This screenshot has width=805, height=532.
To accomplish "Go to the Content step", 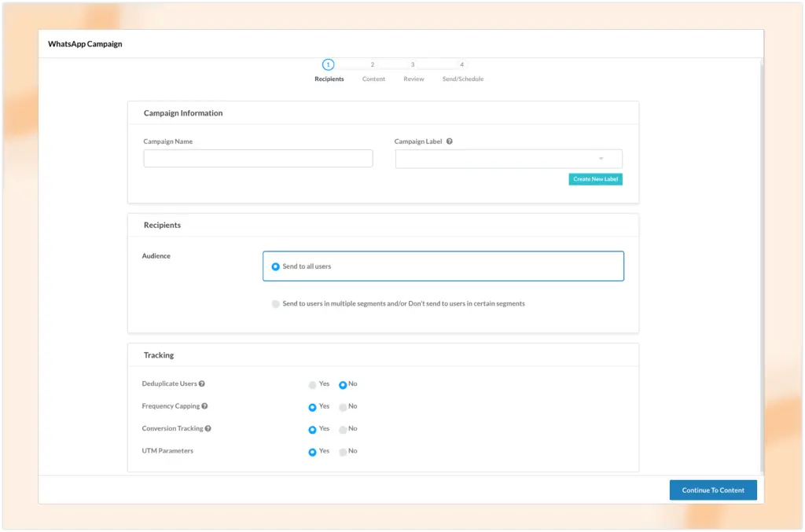I will [373, 71].
